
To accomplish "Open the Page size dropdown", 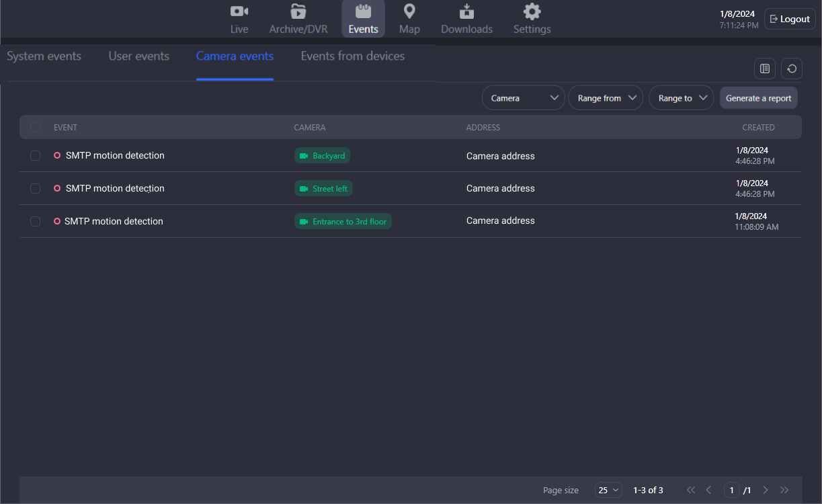I will [608, 490].
